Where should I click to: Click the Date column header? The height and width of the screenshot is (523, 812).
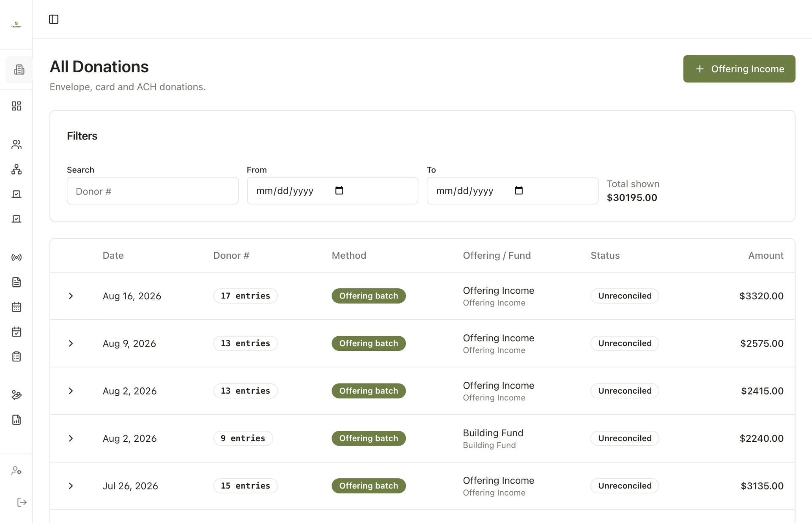coord(113,255)
